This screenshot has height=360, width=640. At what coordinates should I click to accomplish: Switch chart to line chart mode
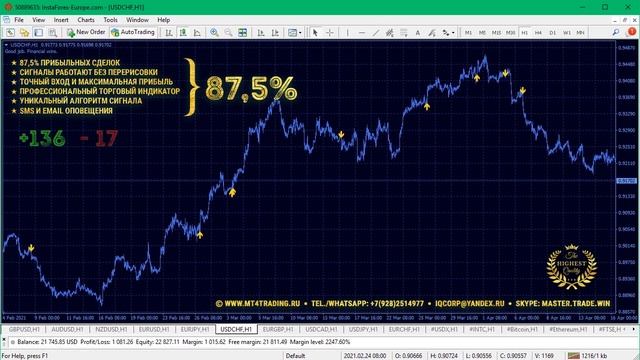point(197,32)
